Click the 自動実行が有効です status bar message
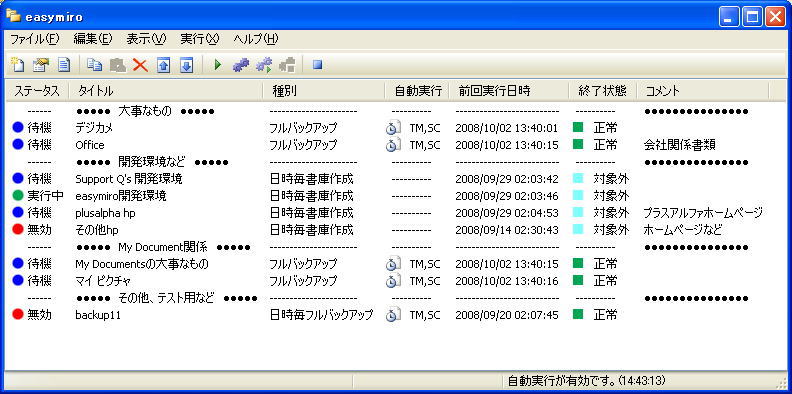This screenshot has width=792, height=394. click(x=586, y=380)
